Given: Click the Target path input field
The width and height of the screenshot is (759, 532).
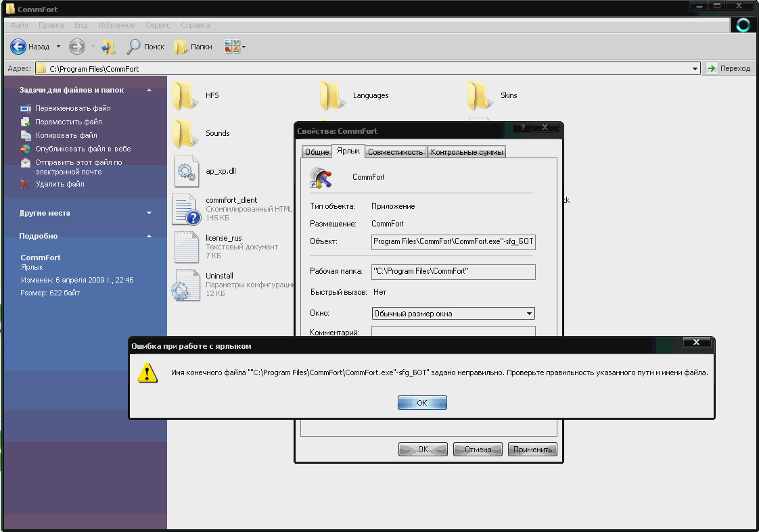Looking at the screenshot, I should pos(453,242).
